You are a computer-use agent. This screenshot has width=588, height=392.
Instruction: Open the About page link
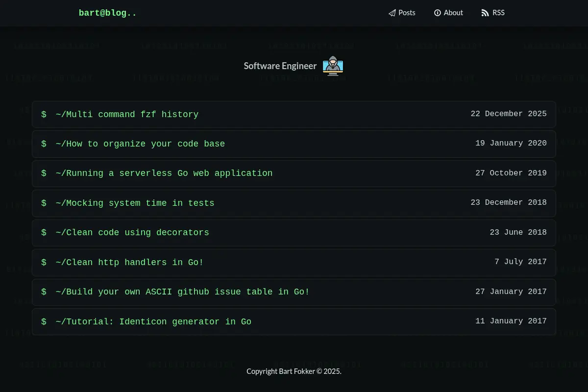click(x=448, y=13)
